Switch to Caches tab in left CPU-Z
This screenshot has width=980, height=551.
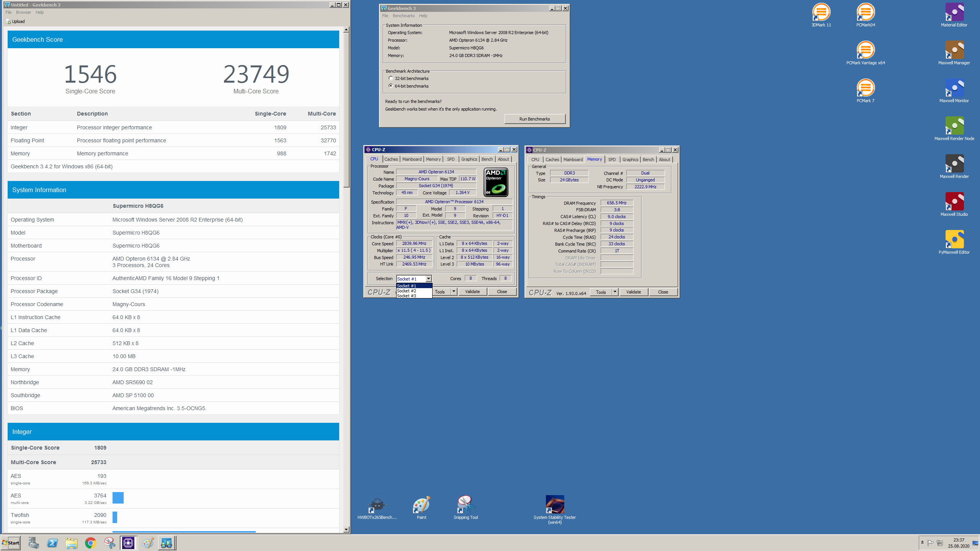pos(391,159)
